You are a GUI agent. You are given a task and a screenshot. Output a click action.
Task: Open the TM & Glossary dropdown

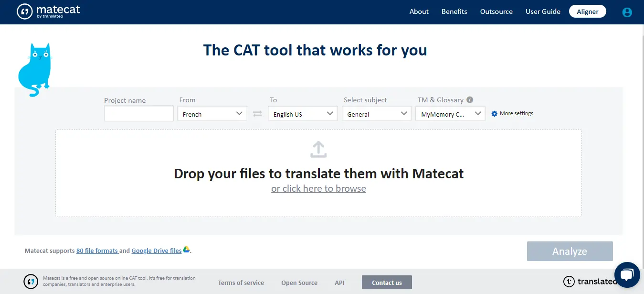click(x=449, y=114)
